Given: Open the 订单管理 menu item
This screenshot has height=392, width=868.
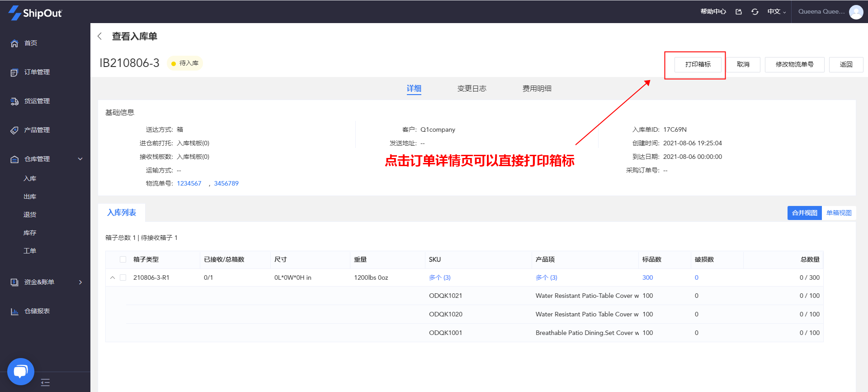Looking at the screenshot, I should [37, 72].
